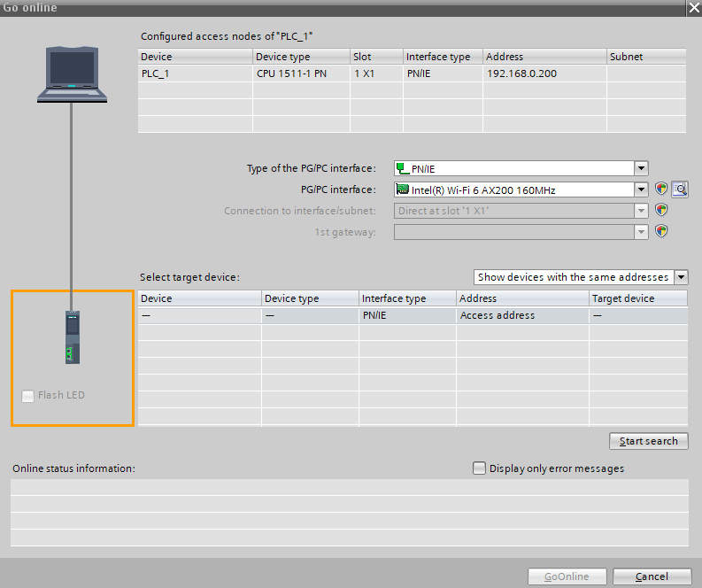Open Show devices with the same addresses dropdown
This screenshot has width=702, height=588.
tap(681, 277)
